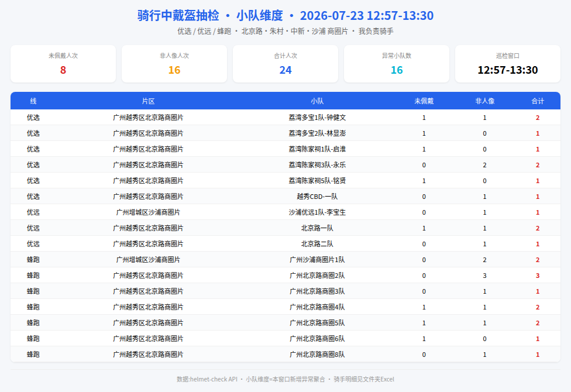Select team 越秀CBD-一队

(317, 197)
